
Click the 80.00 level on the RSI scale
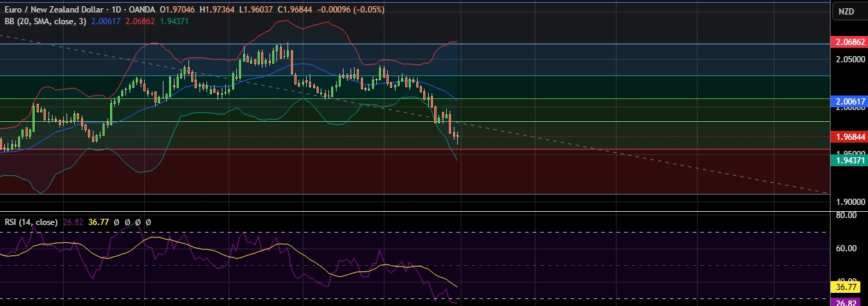(x=848, y=216)
